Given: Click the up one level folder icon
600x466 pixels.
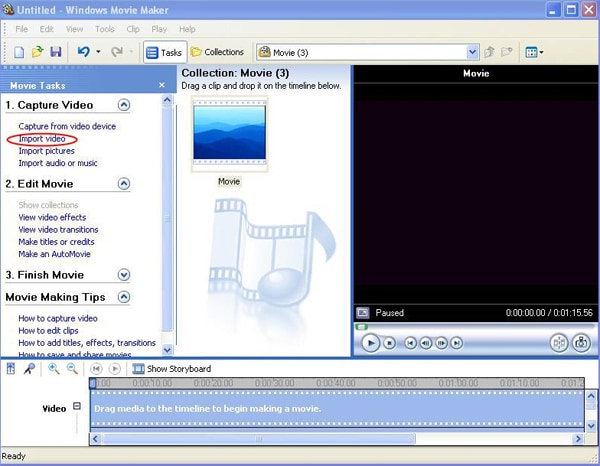Looking at the screenshot, I should [x=489, y=52].
